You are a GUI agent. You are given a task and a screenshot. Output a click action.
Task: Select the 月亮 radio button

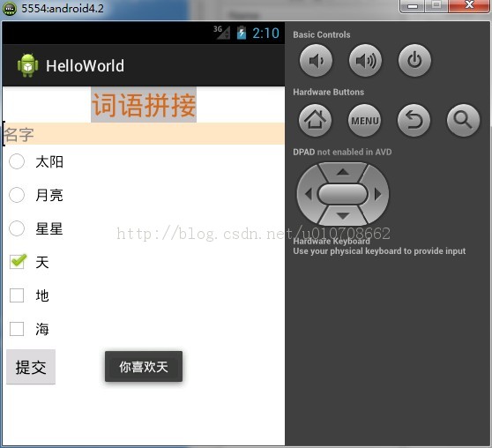[x=17, y=195]
